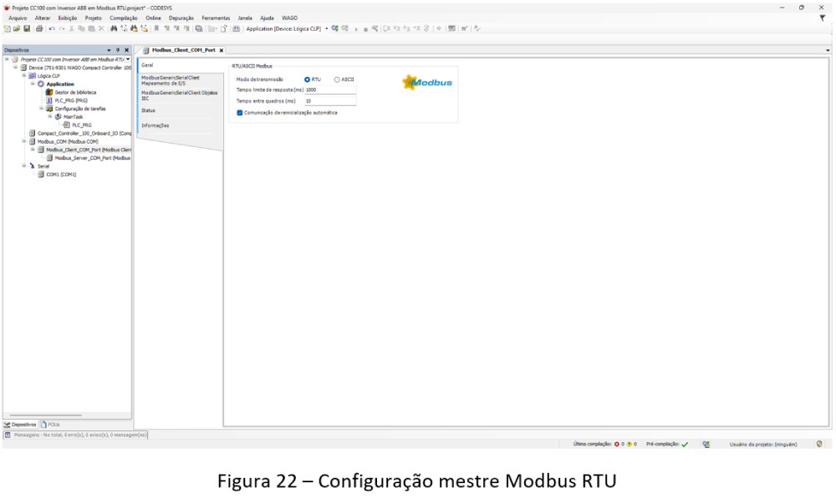This screenshot has width=836, height=504.
Task: Open the Compilação menu
Action: pos(123,18)
